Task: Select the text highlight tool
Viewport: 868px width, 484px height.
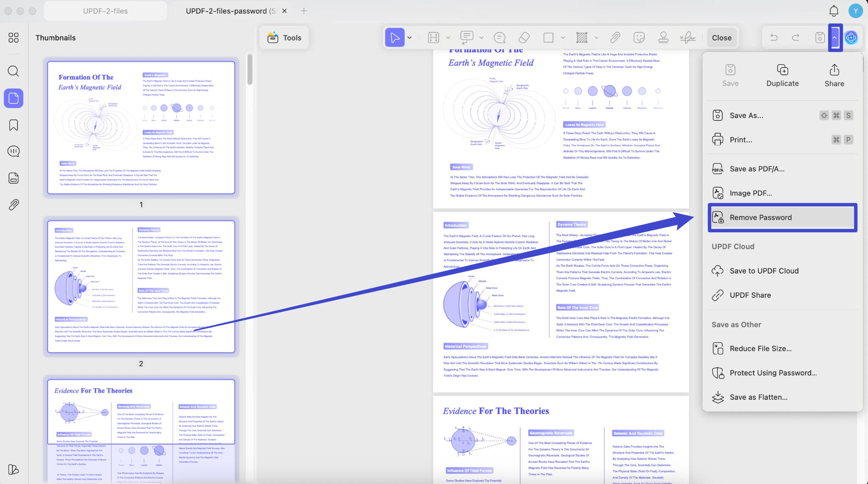Action: coord(433,37)
